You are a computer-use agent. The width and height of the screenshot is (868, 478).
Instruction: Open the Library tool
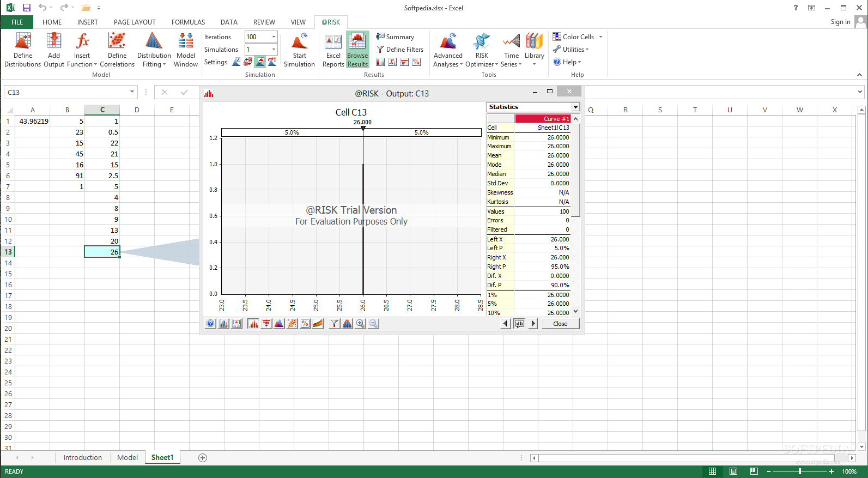click(535, 50)
